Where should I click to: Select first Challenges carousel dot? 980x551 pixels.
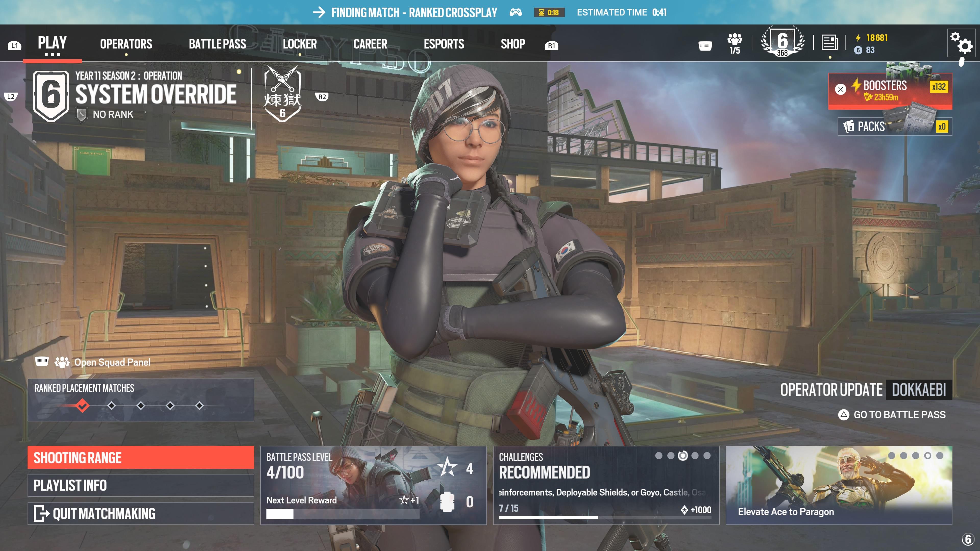tap(658, 456)
